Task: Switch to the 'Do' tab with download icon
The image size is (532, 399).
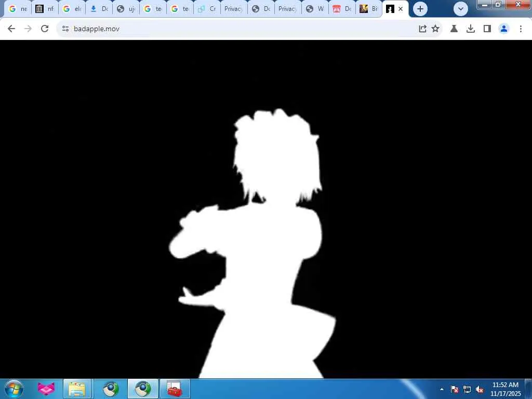Action: 99,9
